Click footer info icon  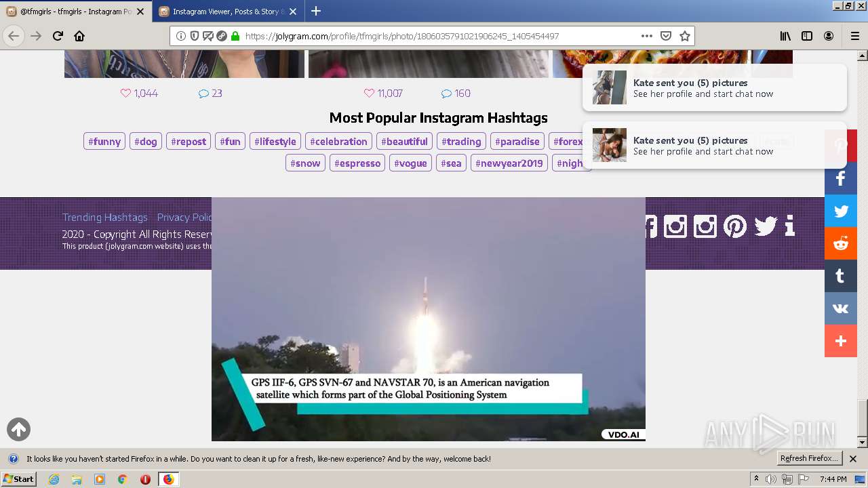[x=789, y=226]
